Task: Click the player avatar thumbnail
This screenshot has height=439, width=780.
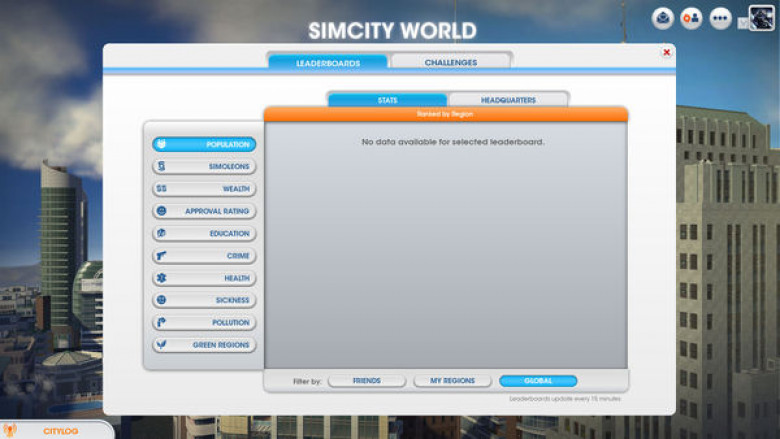Action: click(x=761, y=18)
